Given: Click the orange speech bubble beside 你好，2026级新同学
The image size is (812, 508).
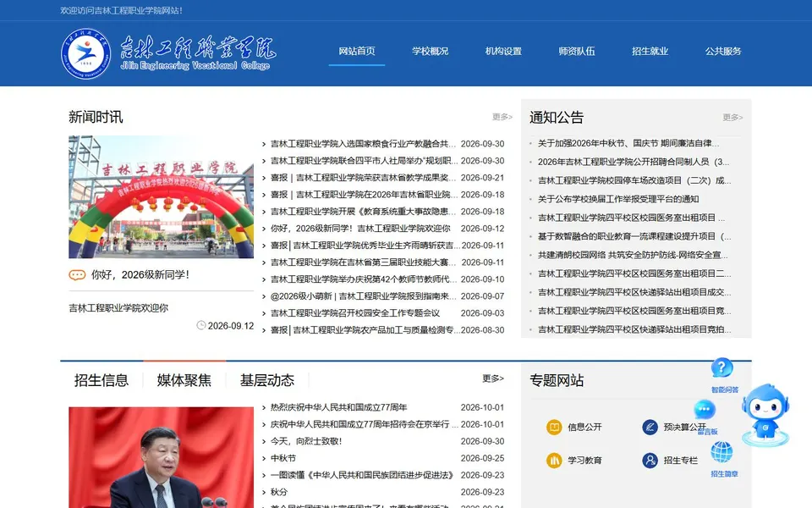Looking at the screenshot, I should click(77, 274).
